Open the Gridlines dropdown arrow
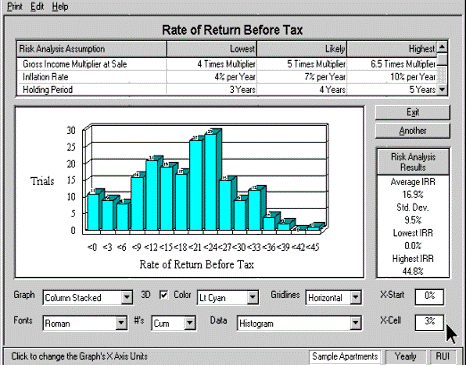 356,297
